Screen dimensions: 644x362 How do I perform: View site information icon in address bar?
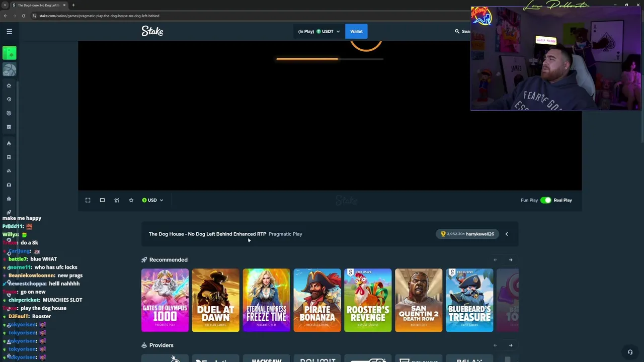pos(34,16)
